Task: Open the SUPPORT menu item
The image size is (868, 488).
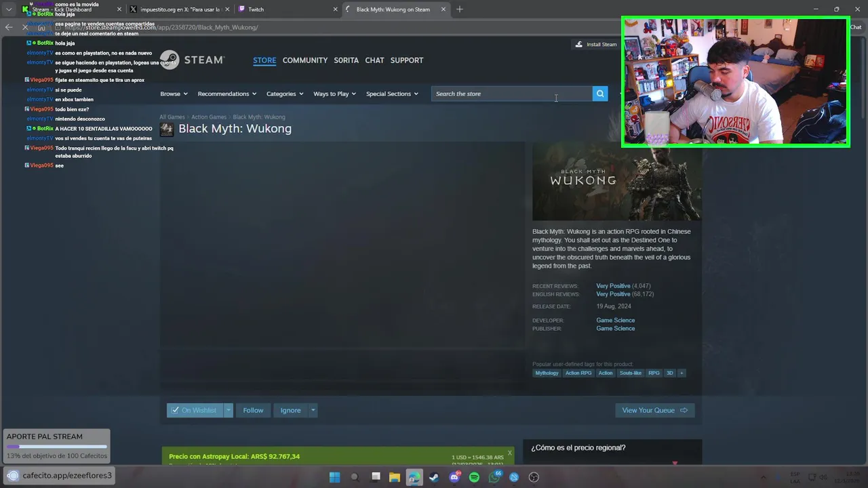Action: tap(407, 60)
